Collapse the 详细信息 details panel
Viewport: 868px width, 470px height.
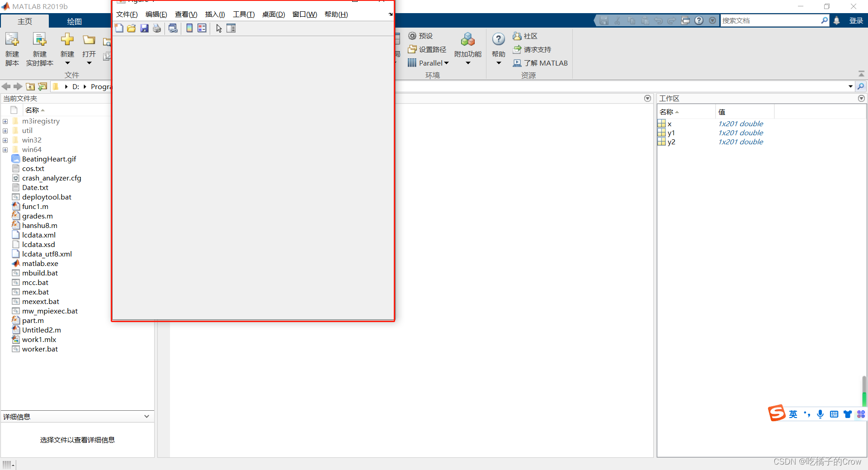[146, 416]
